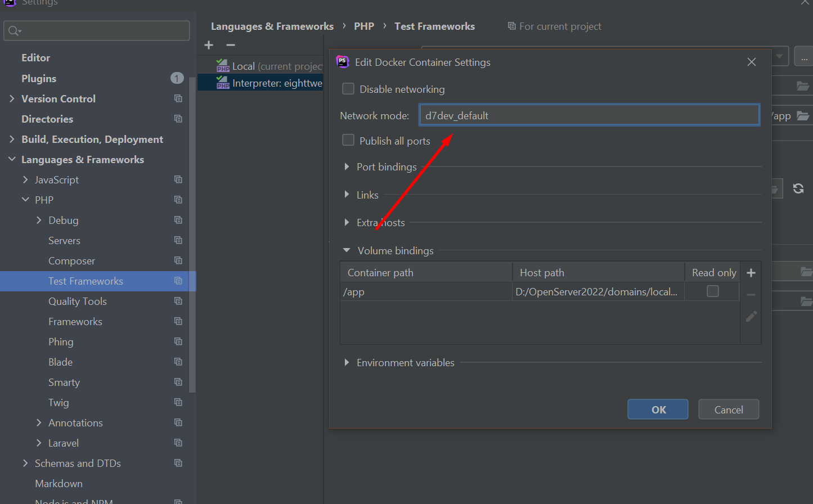Screen dimensions: 813x504
Task: Click the project icon beside Version Control
Action: click(x=178, y=98)
